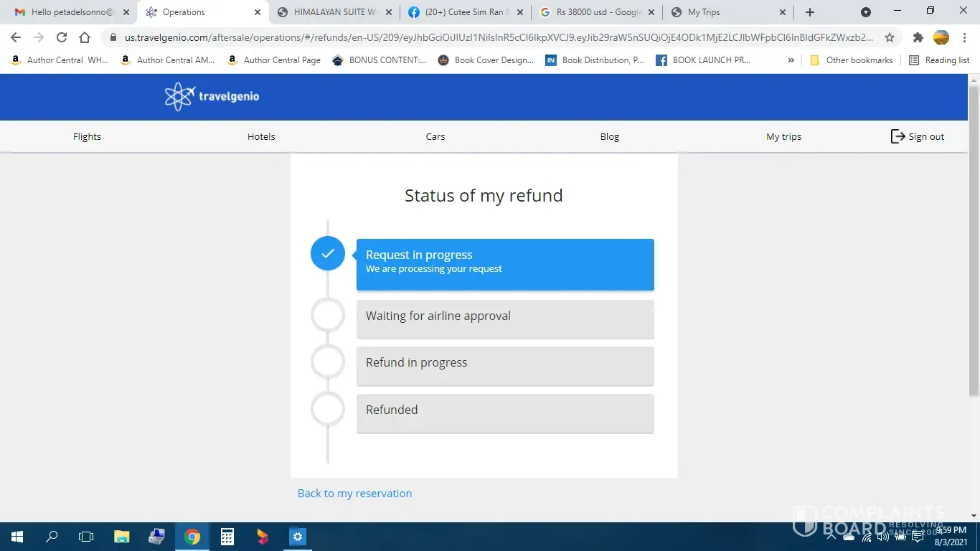Image resolution: width=980 pixels, height=551 pixels.
Task: Open the Book Distribution bookmark
Action: tap(595, 60)
